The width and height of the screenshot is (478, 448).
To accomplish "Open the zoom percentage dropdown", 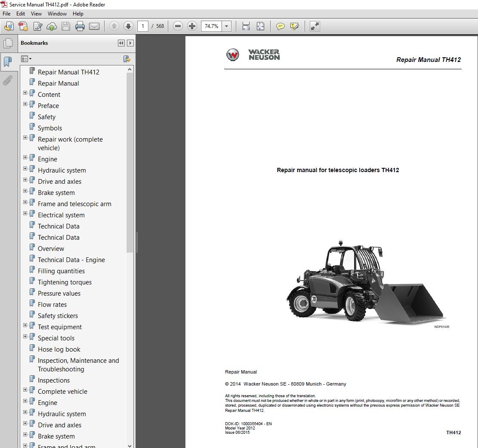I will (227, 26).
